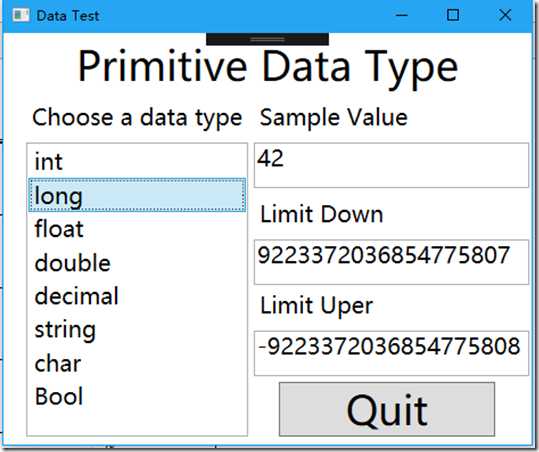Viewport: 539px width, 452px height.
Task: Close the Data Test window
Action: click(x=505, y=15)
